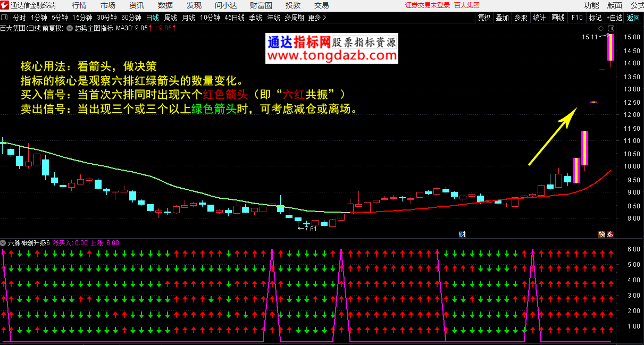Add stock with +自选 button
Image resolution: width=644 pixels, height=345 pixels.
614,18
